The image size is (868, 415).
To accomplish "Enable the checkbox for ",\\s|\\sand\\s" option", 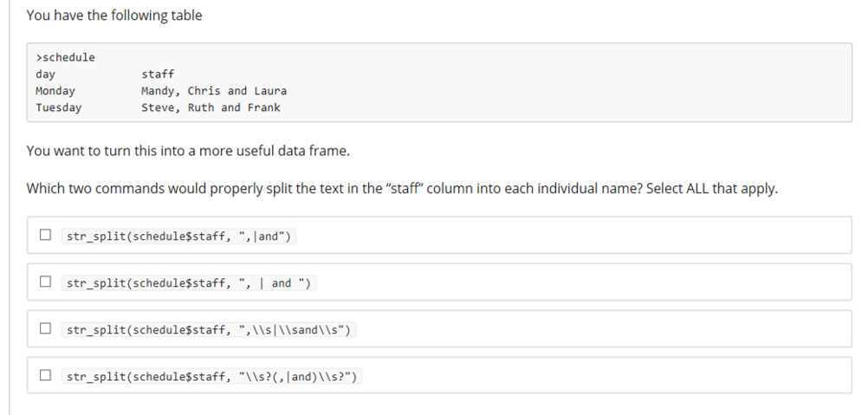I will tap(45, 329).
